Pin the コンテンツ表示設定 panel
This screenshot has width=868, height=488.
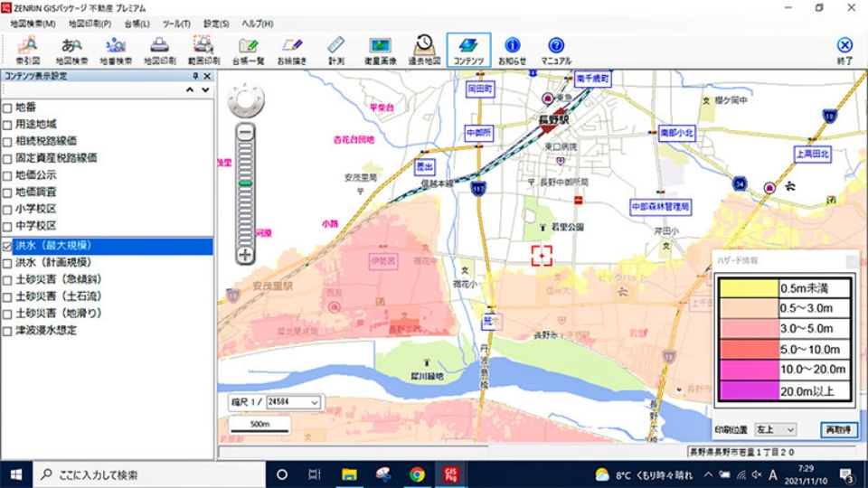195,76
